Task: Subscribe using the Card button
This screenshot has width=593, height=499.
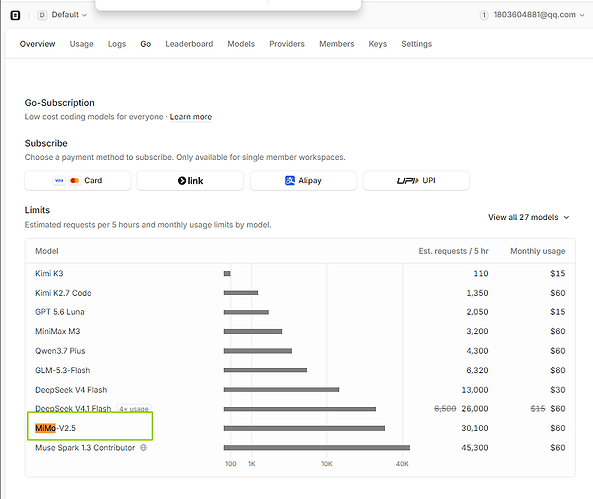Action: [78, 180]
